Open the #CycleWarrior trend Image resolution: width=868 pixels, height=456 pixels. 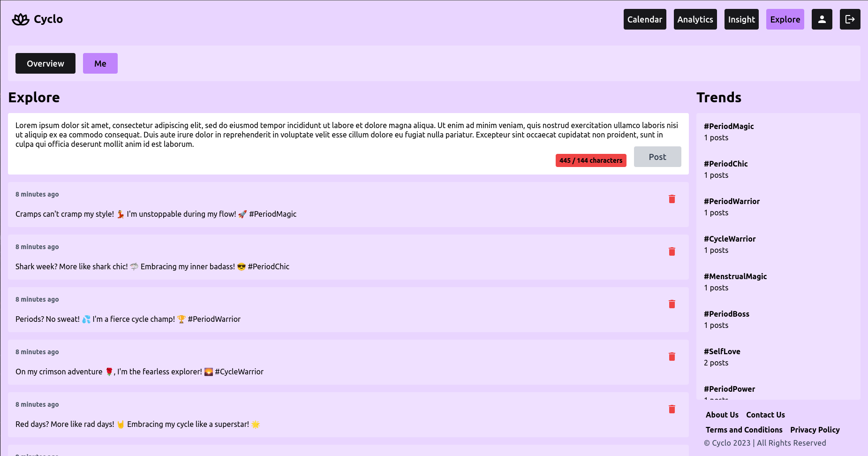pos(730,239)
